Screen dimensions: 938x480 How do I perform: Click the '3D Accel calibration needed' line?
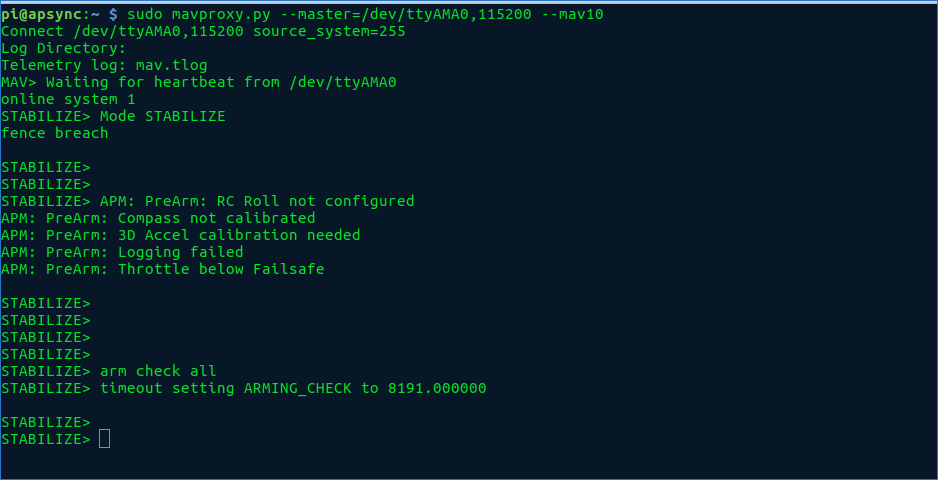pyautogui.click(x=181, y=235)
